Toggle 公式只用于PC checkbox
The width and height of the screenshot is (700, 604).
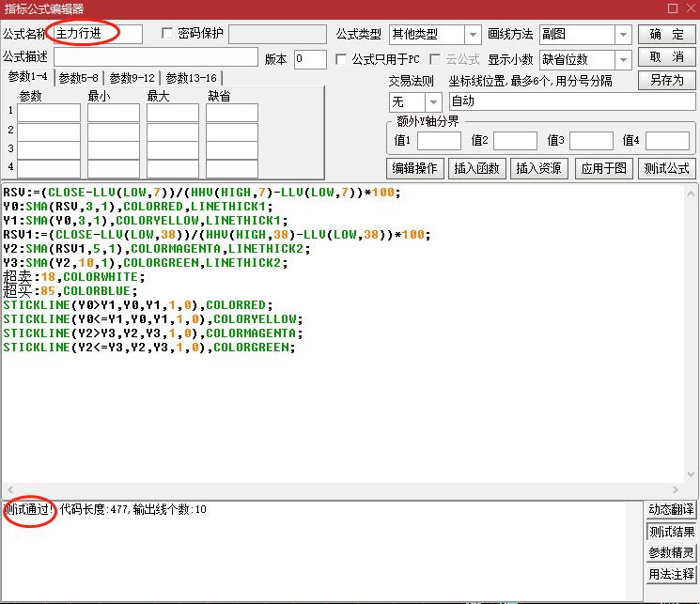[341, 59]
